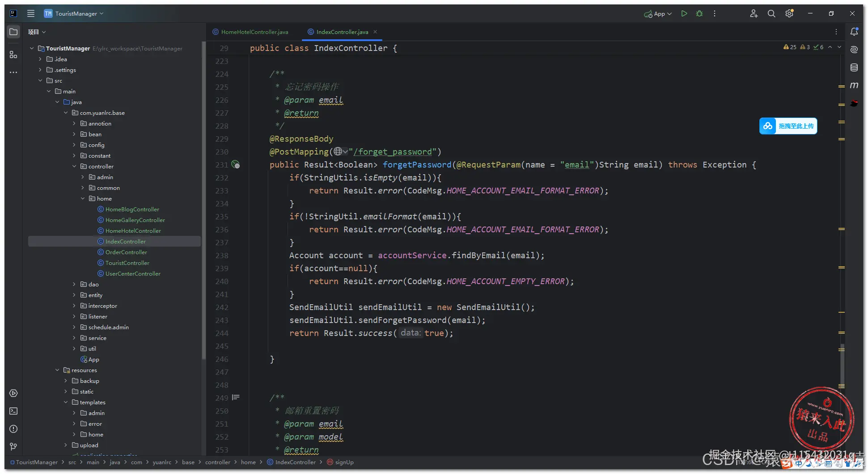This screenshot has width=868, height=474.
Task: Open the Project tool window
Action: (13, 32)
